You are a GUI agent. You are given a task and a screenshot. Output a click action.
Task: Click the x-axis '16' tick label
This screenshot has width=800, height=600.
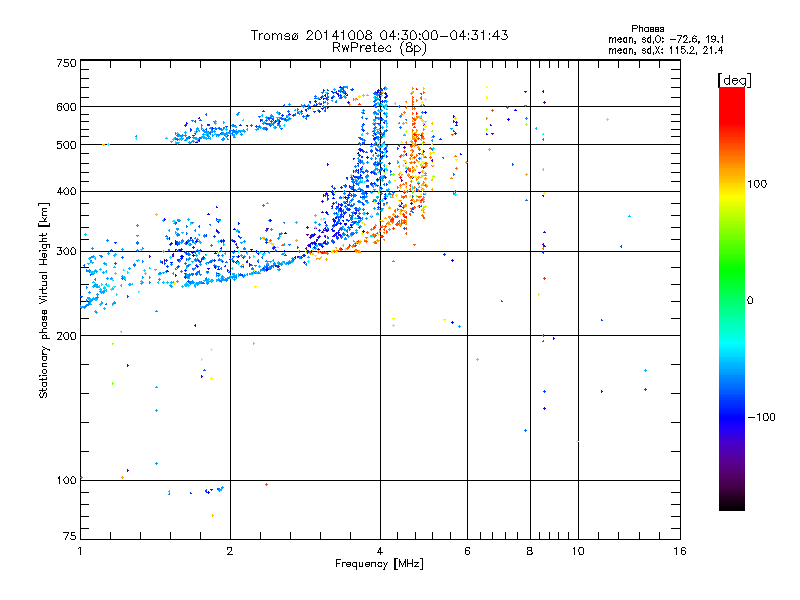(x=680, y=551)
